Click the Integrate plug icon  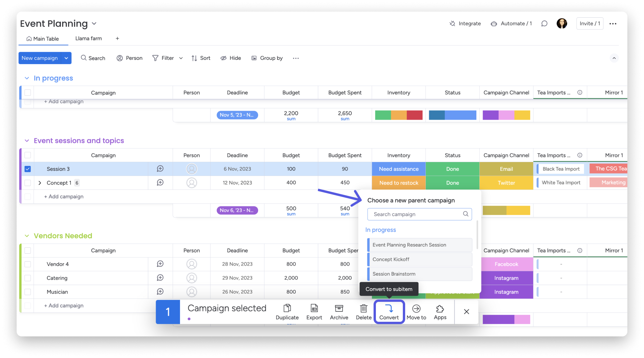pos(452,24)
